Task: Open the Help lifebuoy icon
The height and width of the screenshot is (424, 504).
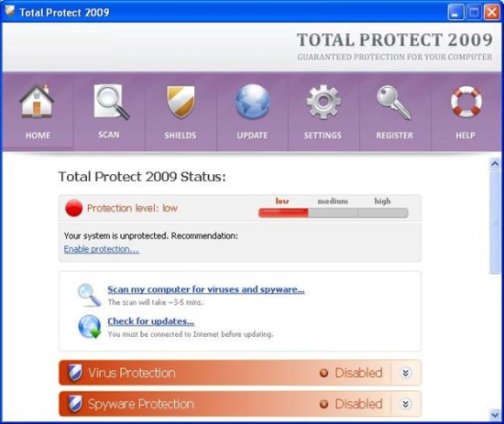Action: pos(466,102)
